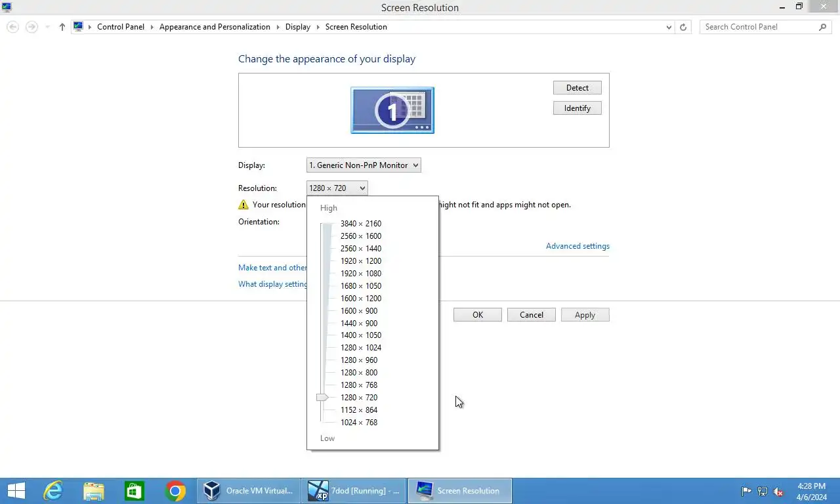Screen dimensions: 840x504
Task: Click the Apply button
Action: 585,315
